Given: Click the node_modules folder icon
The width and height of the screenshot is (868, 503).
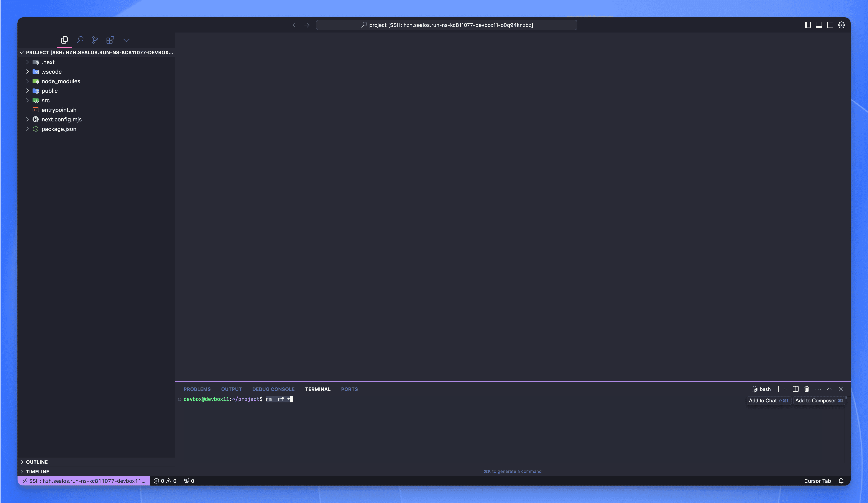Looking at the screenshot, I should click(36, 82).
